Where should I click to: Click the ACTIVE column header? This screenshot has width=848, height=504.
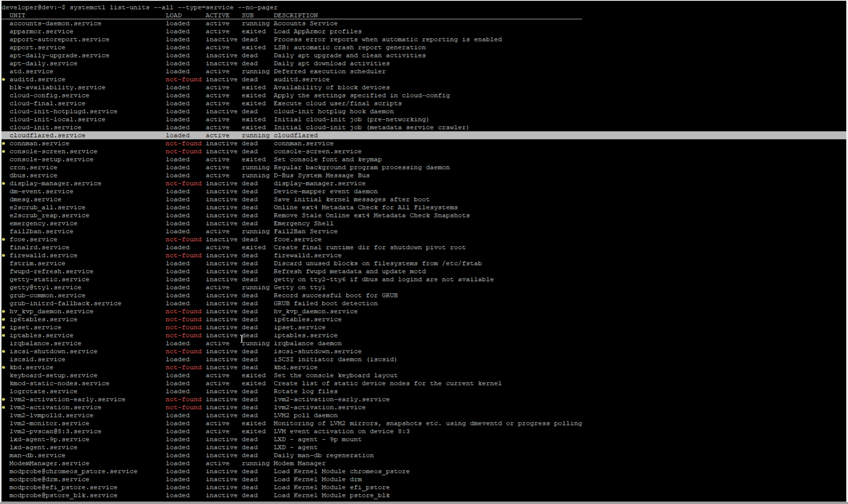[x=217, y=16]
